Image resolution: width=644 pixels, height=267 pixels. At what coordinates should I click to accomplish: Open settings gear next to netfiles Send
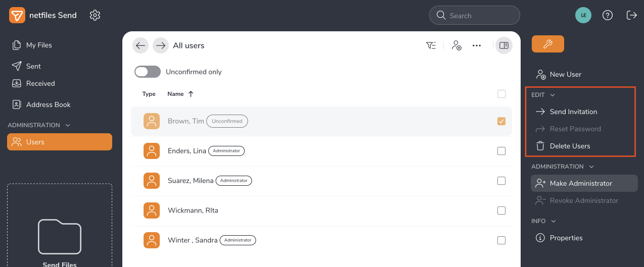95,15
